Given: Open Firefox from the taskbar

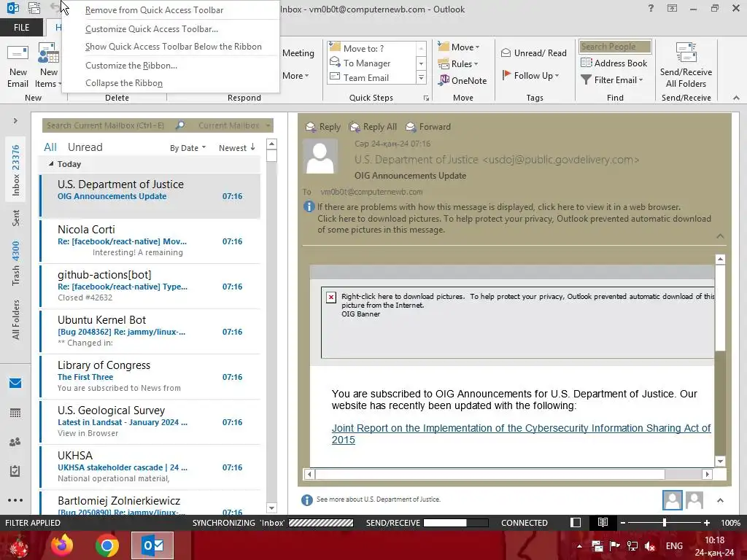Looking at the screenshot, I should pos(62,545).
